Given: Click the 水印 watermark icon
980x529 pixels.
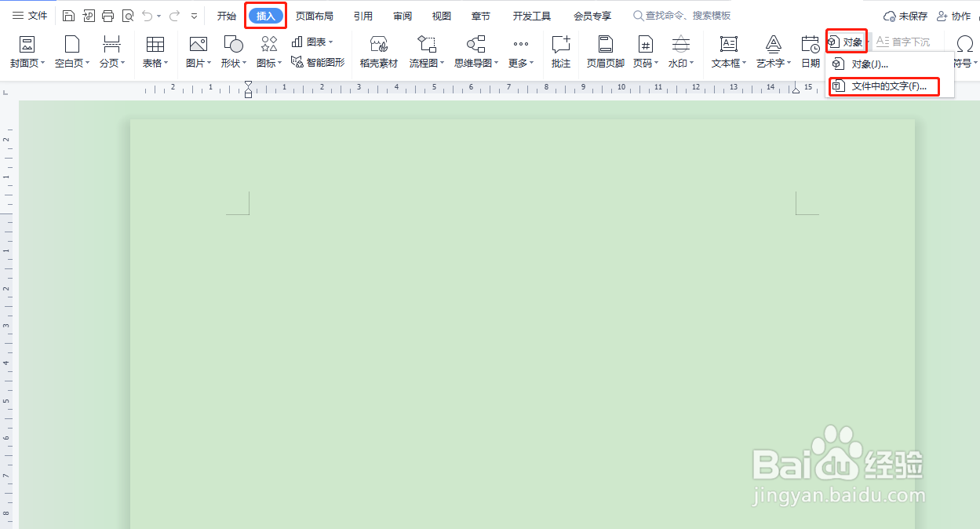Looking at the screenshot, I should coord(681,44).
